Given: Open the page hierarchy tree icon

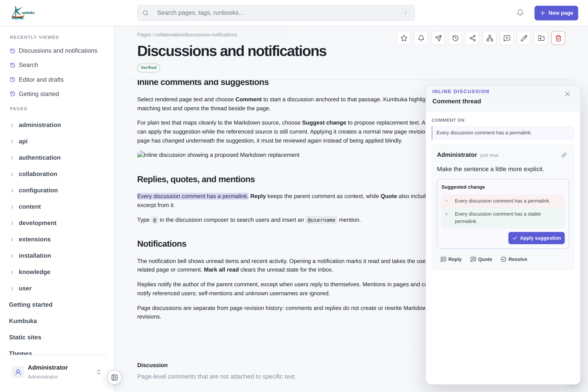Looking at the screenshot, I should pos(490,38).
